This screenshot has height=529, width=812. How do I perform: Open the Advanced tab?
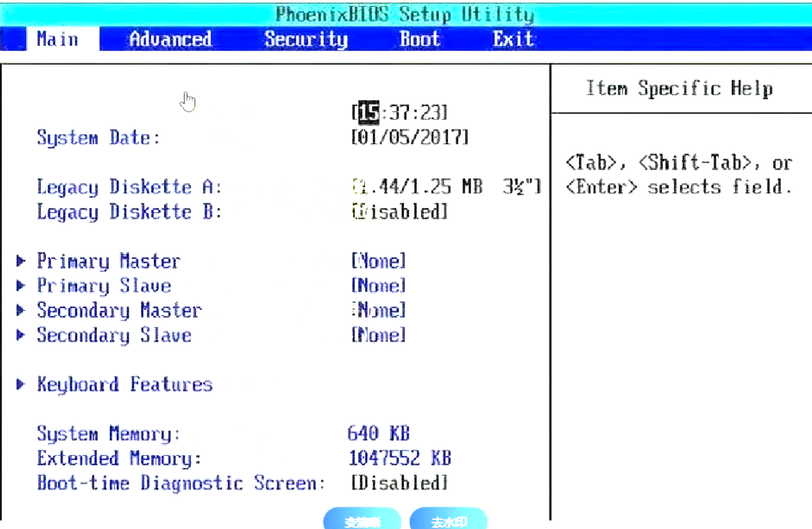[170, 39]
